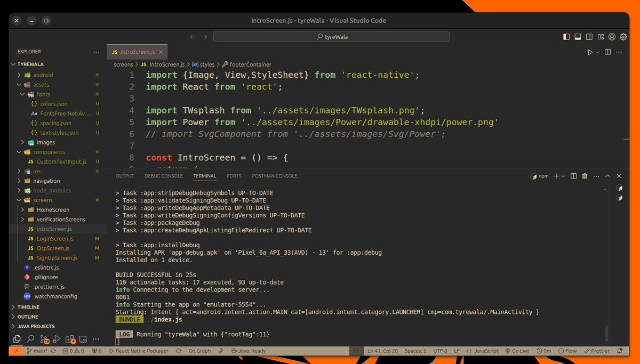Toggle Prettier formatter status item

pyautogui.click(x=596, y=351)
